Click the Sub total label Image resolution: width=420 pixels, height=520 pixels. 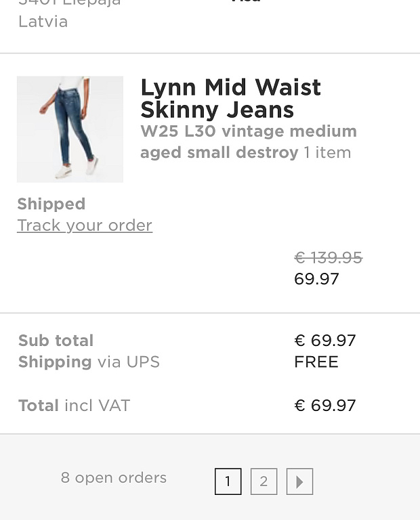click(56, 341)
